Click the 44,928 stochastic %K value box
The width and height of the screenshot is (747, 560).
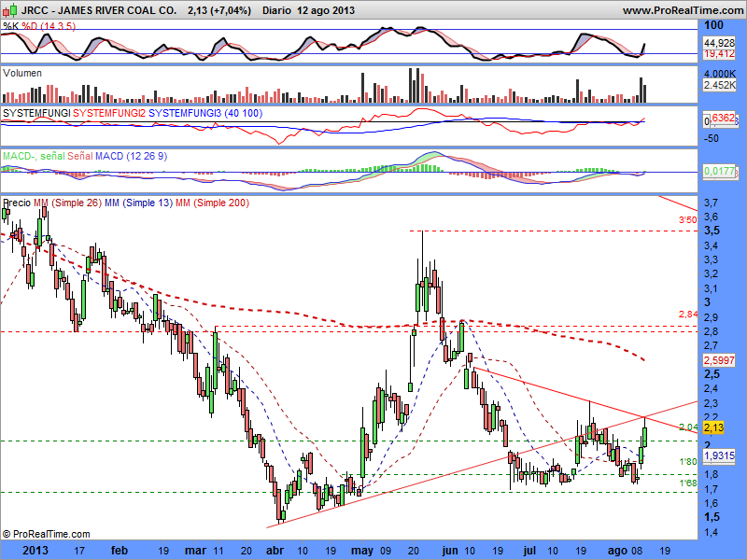(719, 43)
